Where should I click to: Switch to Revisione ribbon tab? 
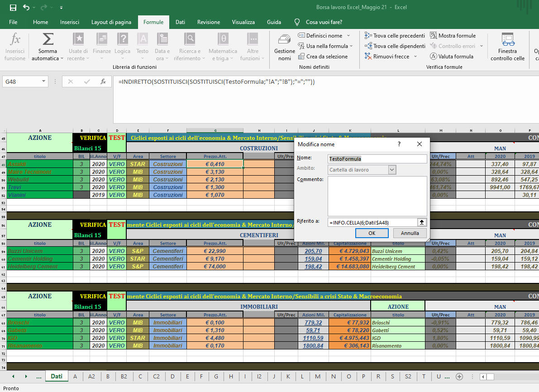tap(209, 22)
